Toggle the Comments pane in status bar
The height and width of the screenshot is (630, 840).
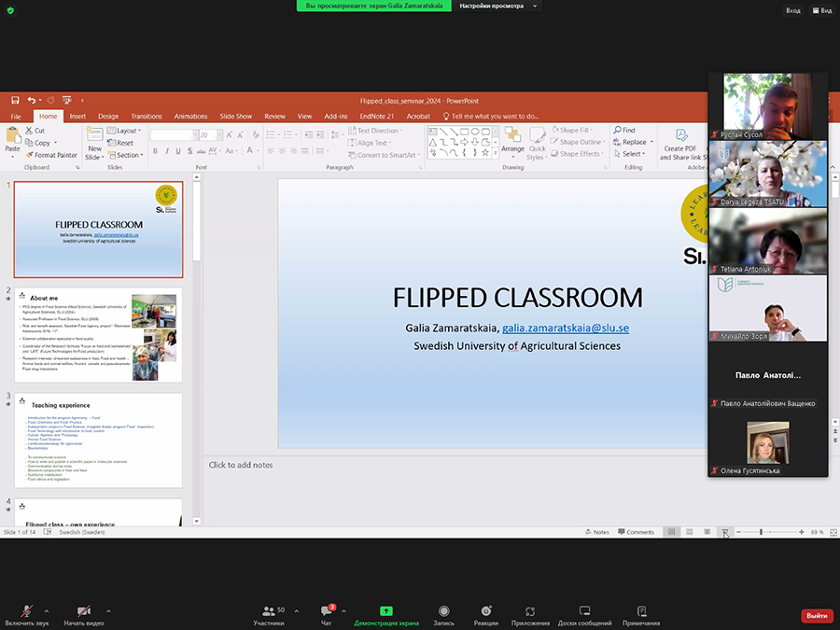click(x=636, y=532)
